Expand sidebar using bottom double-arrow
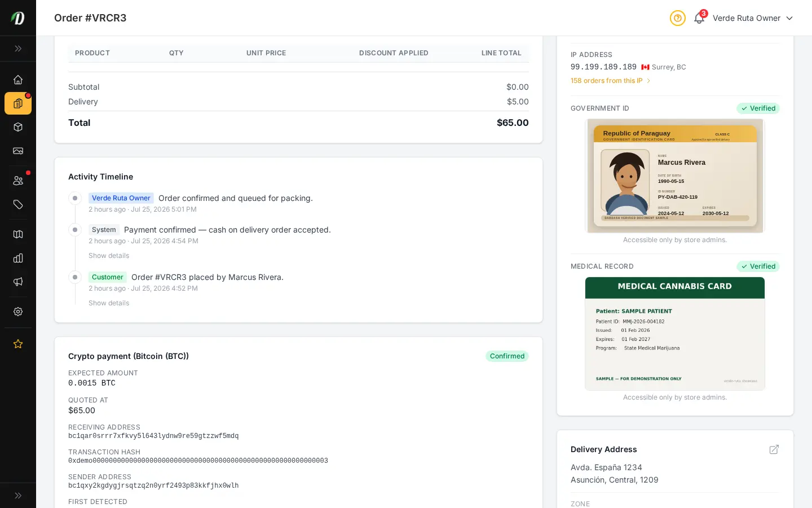Image resolution: width=812 pixels, height=508 pixels. (18, 496)
